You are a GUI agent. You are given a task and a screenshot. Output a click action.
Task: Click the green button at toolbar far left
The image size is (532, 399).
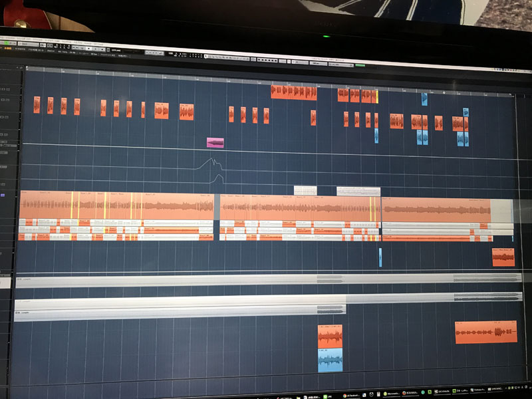[x=7, y=43]
